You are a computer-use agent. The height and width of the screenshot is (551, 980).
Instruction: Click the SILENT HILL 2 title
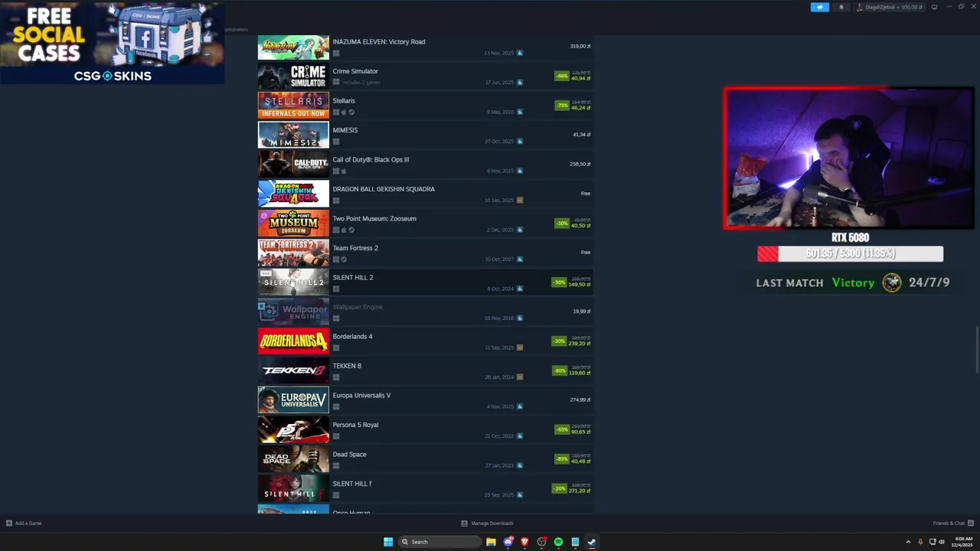(353, 277)
